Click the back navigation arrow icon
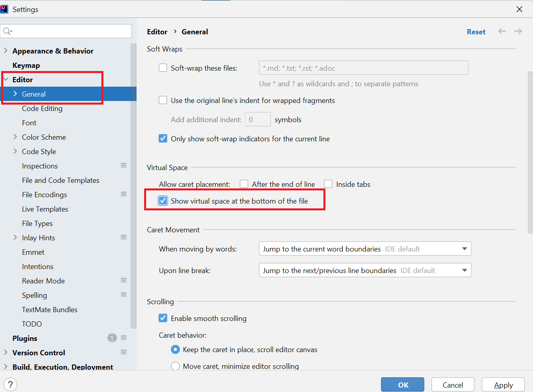The image size is (533, 392). pos(502,32)
